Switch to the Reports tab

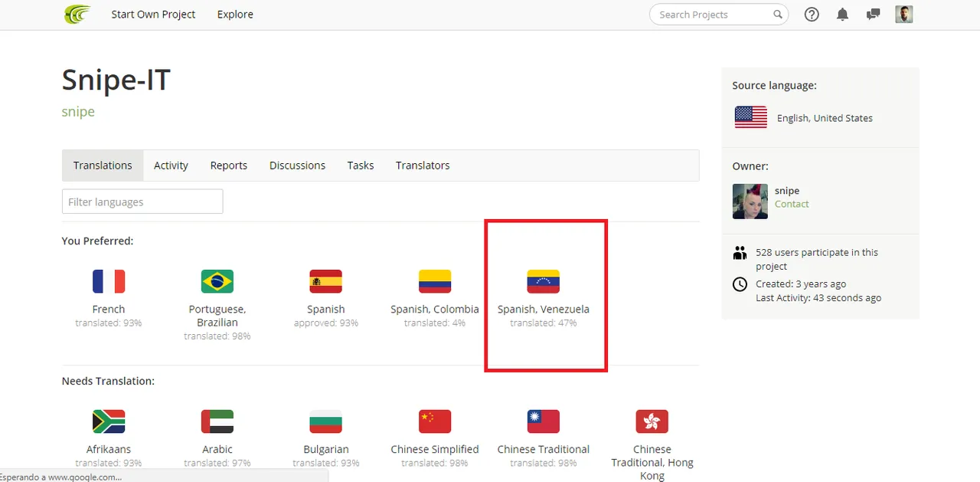pos(229,166)
